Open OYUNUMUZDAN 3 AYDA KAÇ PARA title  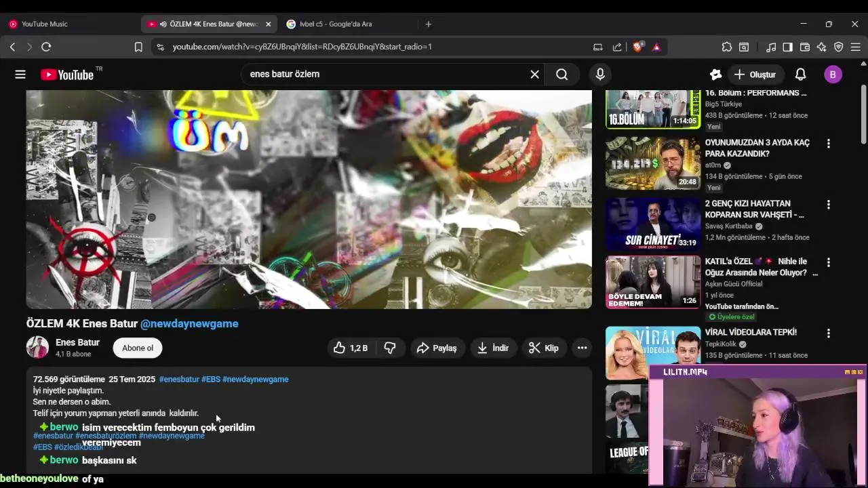757,148
